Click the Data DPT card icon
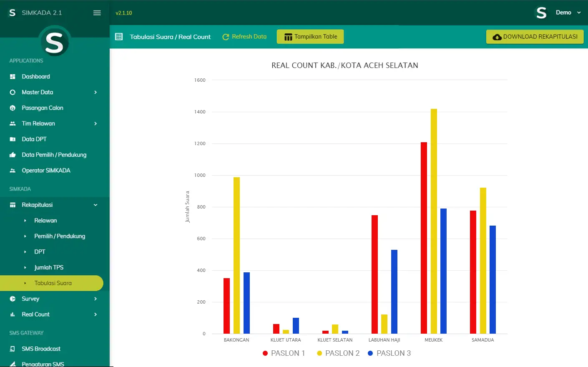The width and height of the screenshot is (588, 367). [13, 139]
